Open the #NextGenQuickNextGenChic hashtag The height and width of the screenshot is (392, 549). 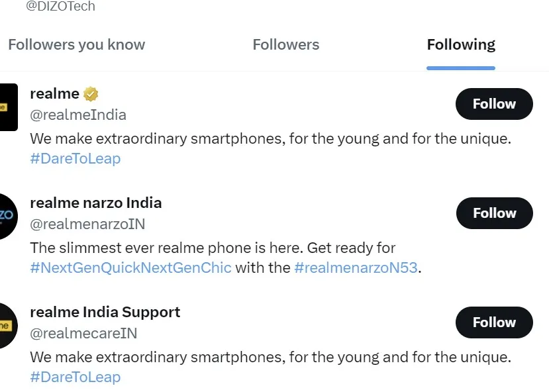[x=131, y=268]
